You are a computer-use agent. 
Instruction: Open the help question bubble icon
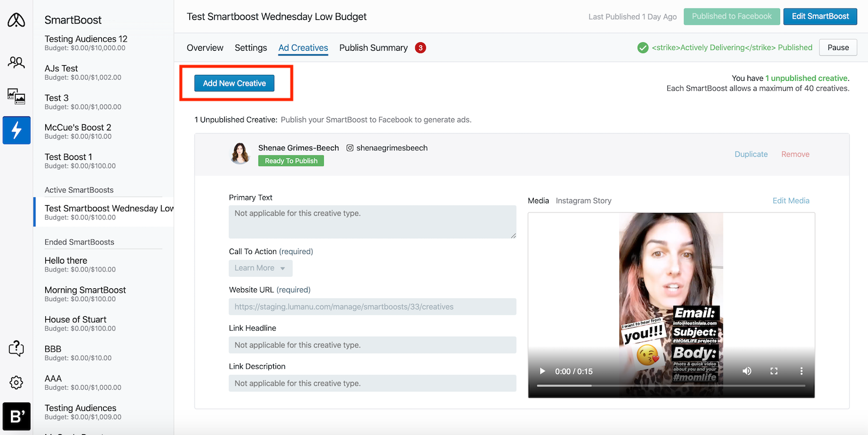(16, 348)
